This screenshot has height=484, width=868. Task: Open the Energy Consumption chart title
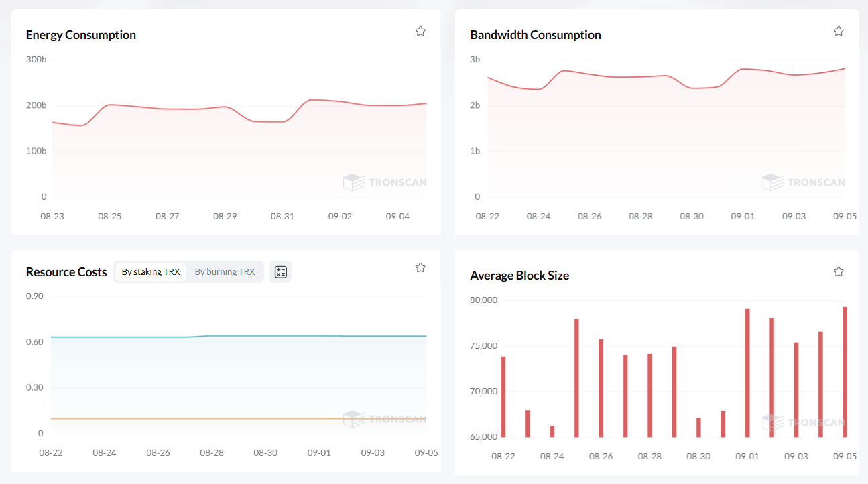80,35
